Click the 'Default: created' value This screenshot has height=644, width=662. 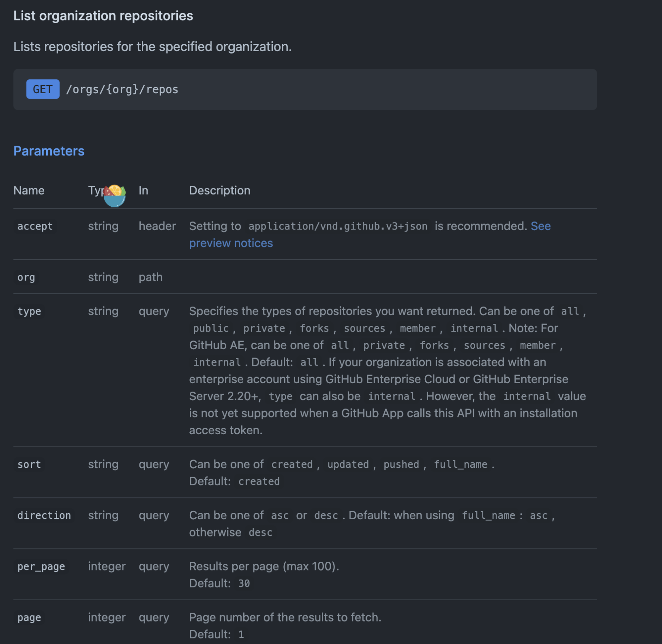click(x=259, y=482)
